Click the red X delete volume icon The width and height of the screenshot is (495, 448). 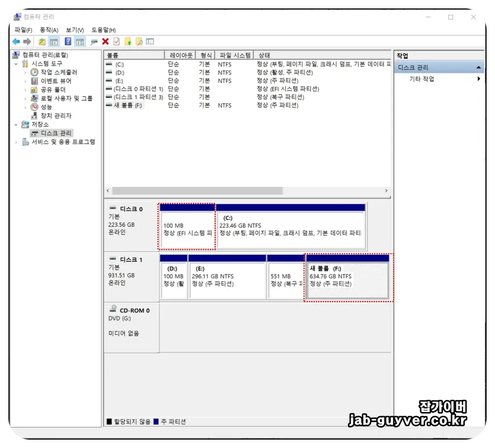pos(105,42)
